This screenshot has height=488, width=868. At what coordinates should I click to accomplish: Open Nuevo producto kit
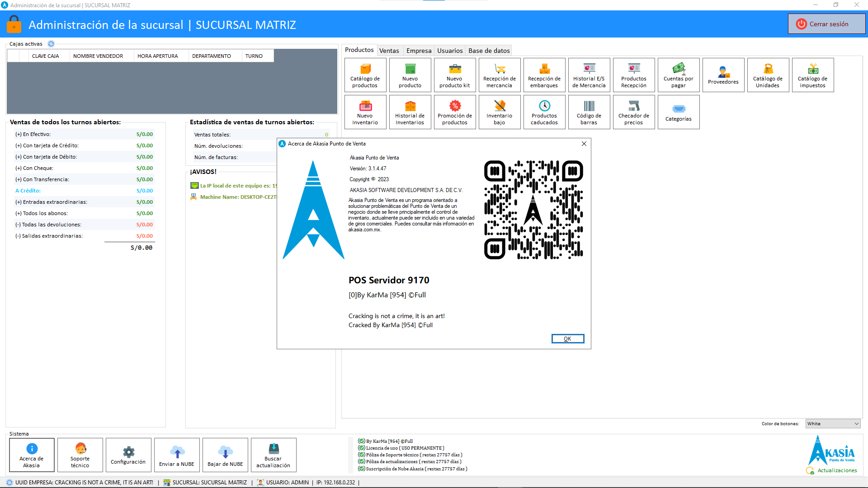pos(455,75)
